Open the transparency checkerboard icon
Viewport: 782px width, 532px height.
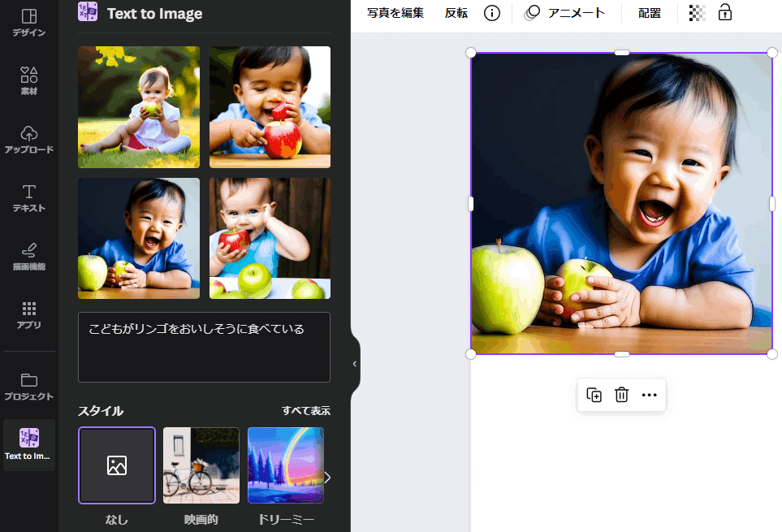click(697, 13)
